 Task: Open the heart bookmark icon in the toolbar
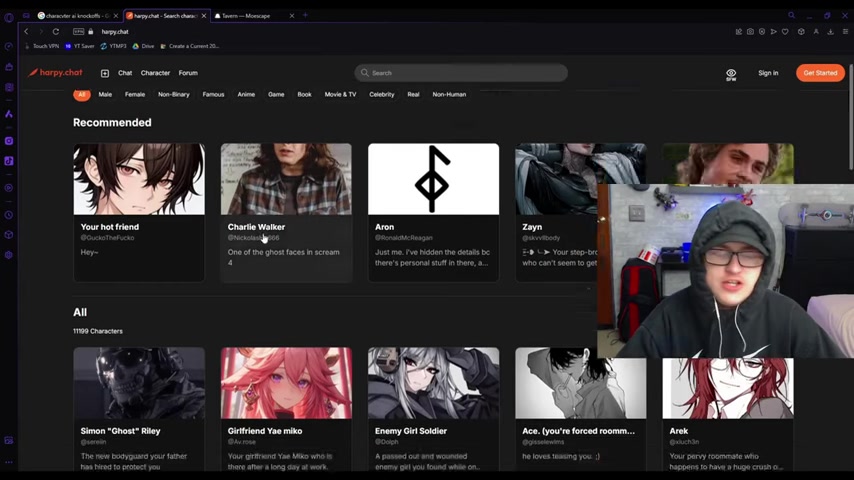[x=785, y=32]
